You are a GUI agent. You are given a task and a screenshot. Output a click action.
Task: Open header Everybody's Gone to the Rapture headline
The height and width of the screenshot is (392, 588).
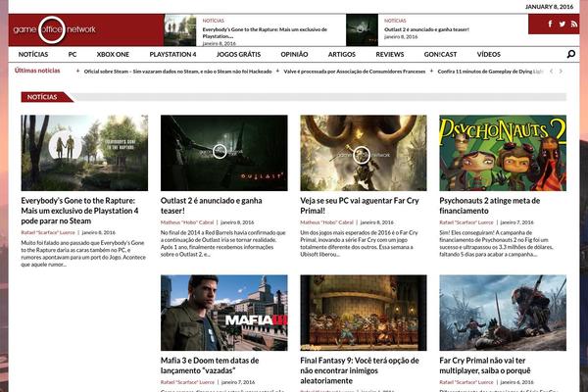[265, 32]
